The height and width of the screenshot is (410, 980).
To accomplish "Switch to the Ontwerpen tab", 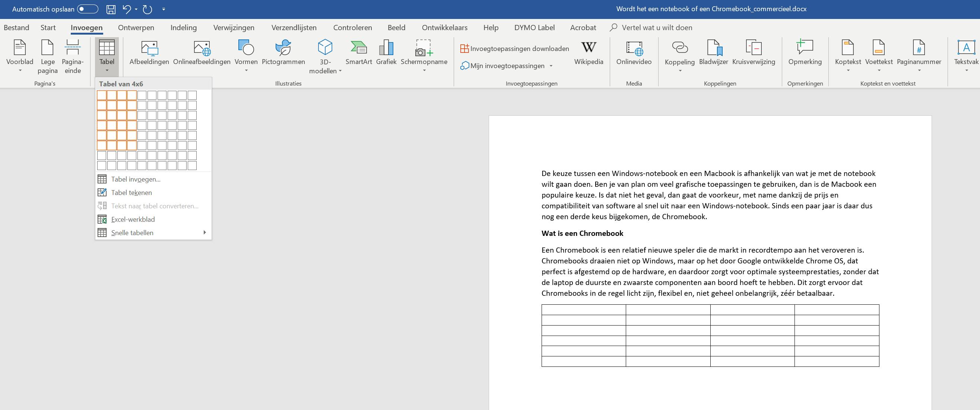I will (136, 28).
